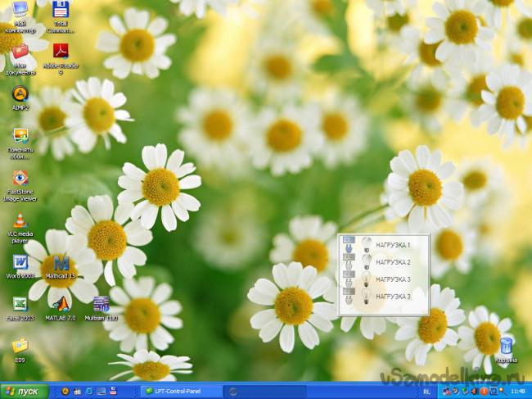The height and width of the screenshot is (399, 532).
Task: Open the Recycle Bin (Корзина) icon
Action: pos(506,346)
